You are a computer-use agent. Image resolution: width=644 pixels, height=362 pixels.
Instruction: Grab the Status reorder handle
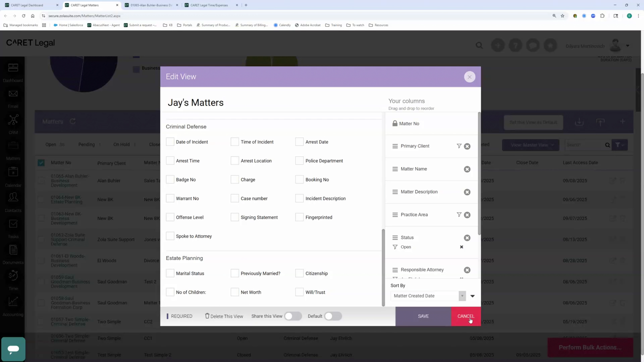coord(395,238)
